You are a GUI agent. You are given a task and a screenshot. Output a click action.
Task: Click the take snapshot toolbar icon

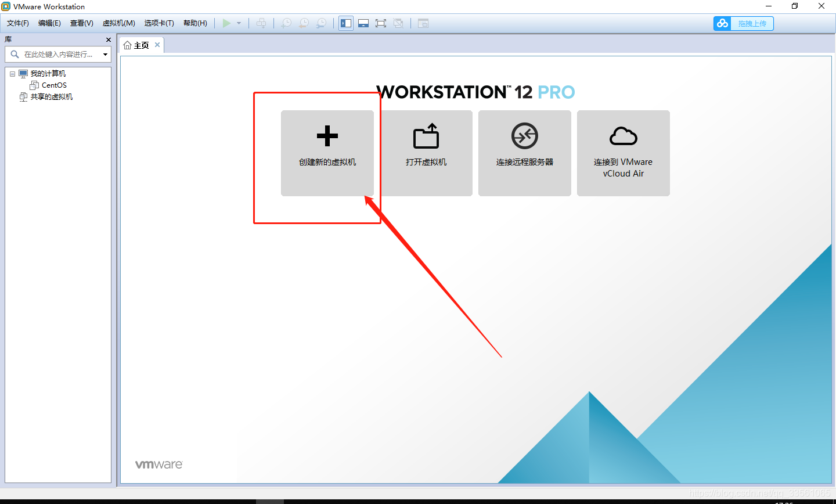[x=286, y=23]
